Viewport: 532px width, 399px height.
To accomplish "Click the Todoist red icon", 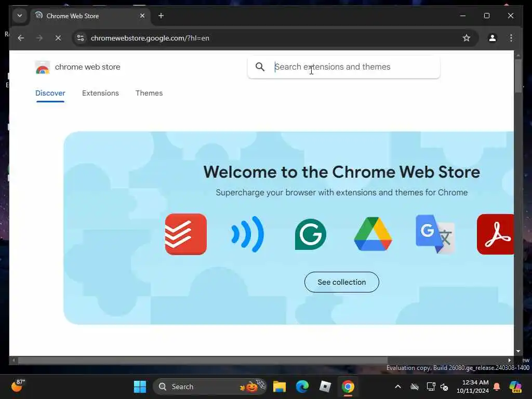I will click(x=186, y=234).
